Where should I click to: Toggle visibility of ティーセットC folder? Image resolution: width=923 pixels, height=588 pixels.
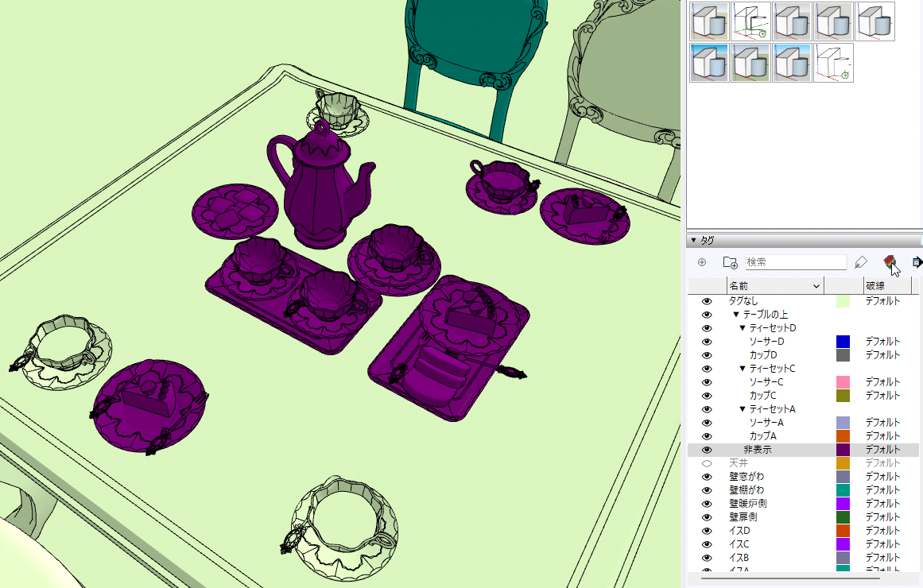point(707,369)
